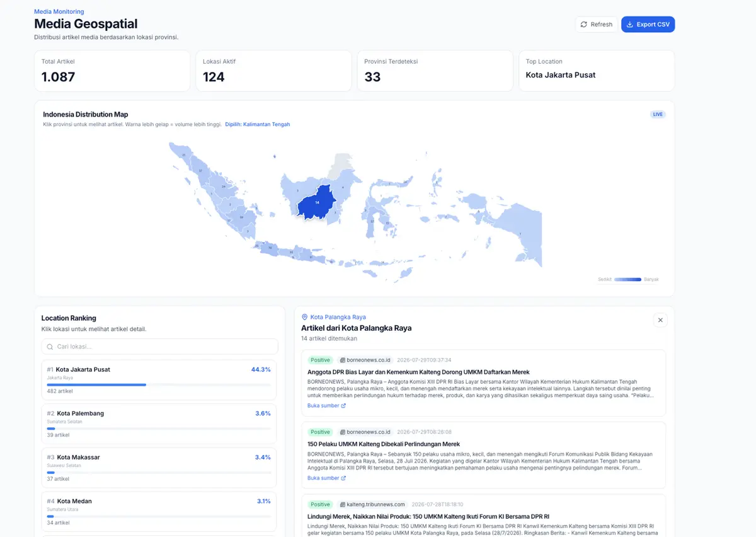The height and width of the screenshot is (537, 756).
Task: Click the Total Artikel 1.087 card
Action: point(112,71)
